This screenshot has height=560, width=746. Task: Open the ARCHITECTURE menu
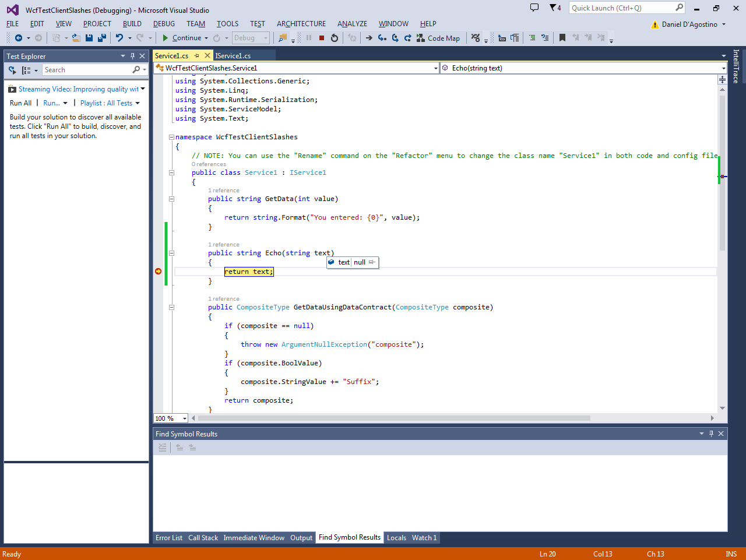(x=301, y=24)
